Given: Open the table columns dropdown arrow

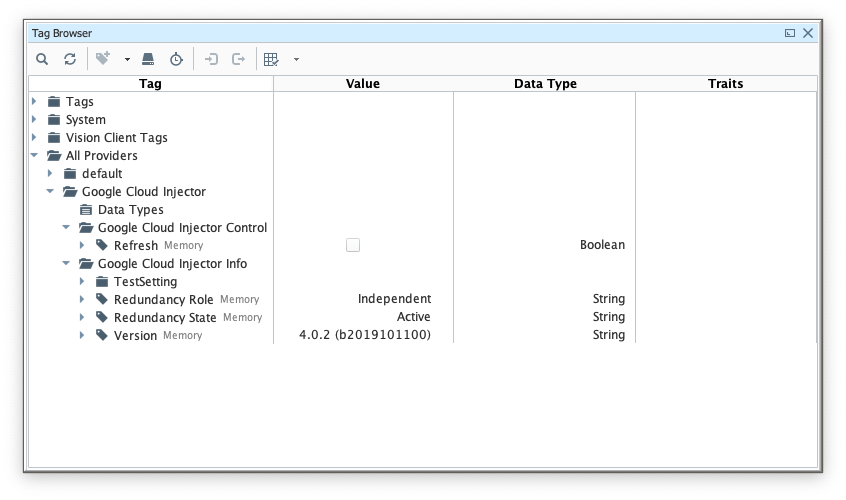Looking at the screenshot, I should click(x=296, y=60).
